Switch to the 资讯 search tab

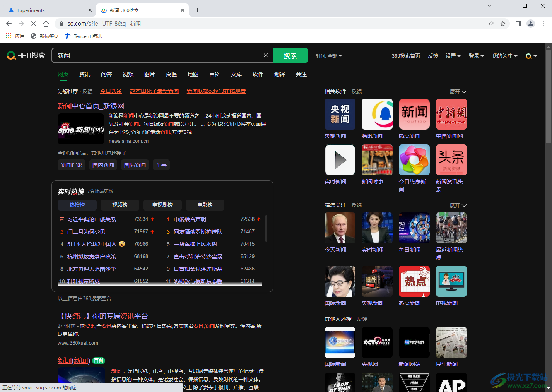tap(85, 74)
